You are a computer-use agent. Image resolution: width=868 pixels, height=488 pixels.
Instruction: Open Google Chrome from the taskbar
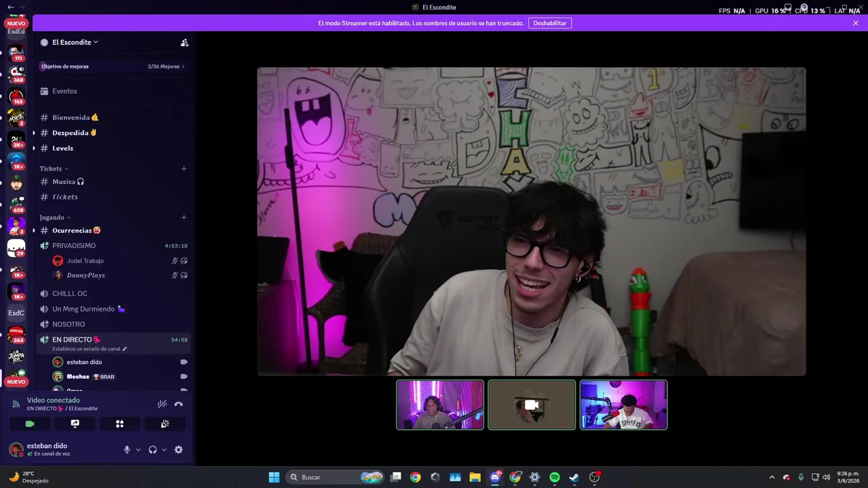click(x=416, y=477)
